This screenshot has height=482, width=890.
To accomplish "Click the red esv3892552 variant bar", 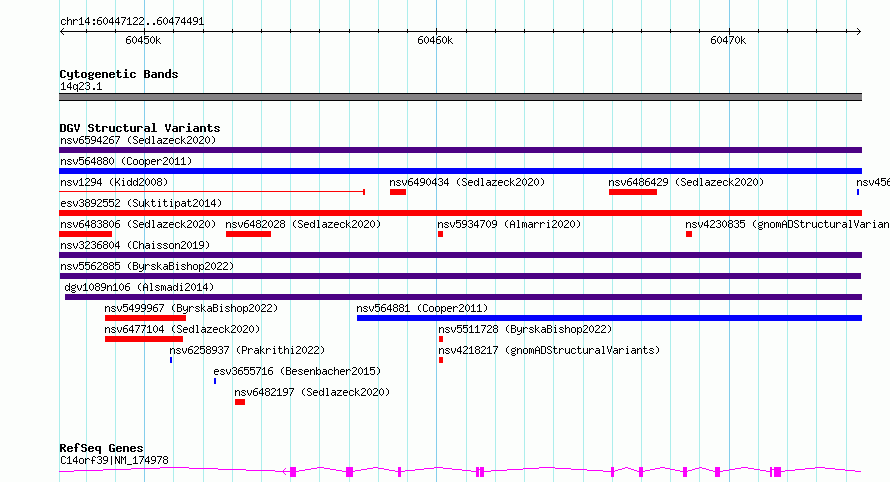I will tap(460, 213).
